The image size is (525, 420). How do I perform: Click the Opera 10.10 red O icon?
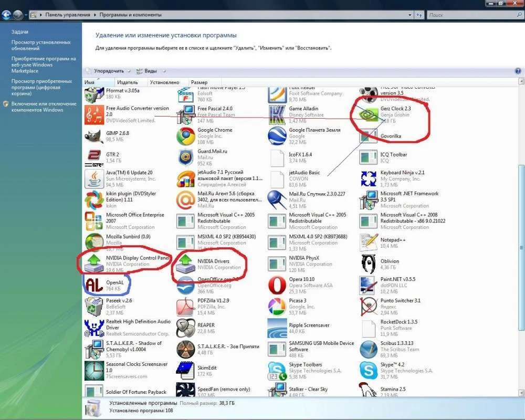[277, 285]
